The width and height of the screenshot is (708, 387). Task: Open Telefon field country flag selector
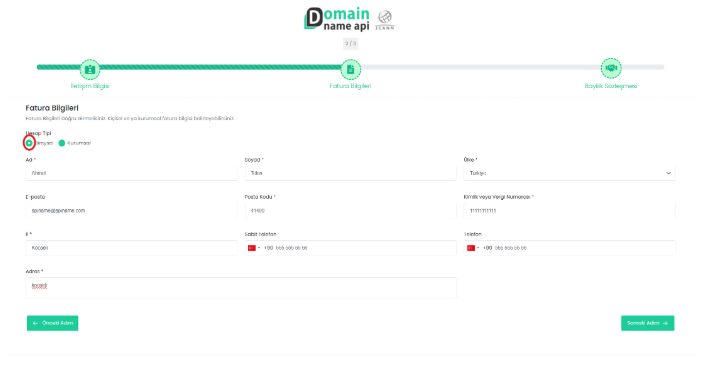click(473, 248)
